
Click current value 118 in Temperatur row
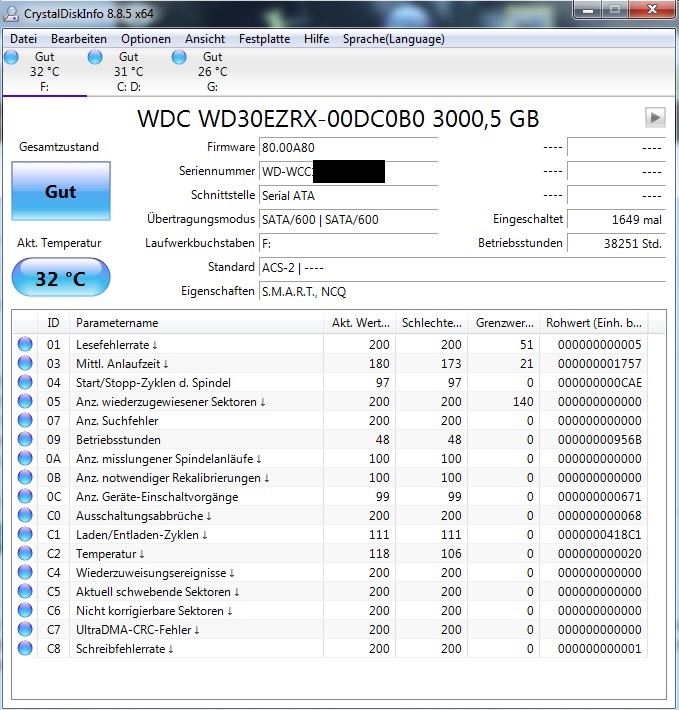point(379,554)
